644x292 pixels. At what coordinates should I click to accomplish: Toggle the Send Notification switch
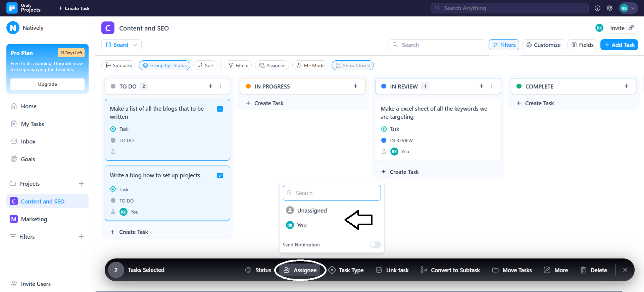pyautogui.click(x=375, y=245)
